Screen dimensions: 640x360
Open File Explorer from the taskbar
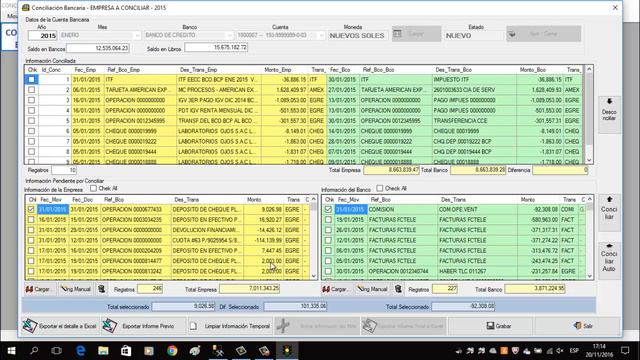pos(103,351)
